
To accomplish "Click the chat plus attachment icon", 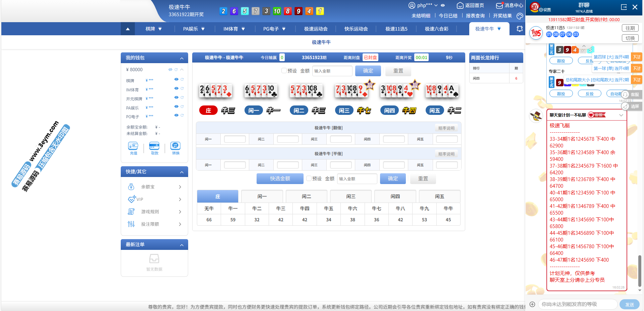I will tap(532, 304).
